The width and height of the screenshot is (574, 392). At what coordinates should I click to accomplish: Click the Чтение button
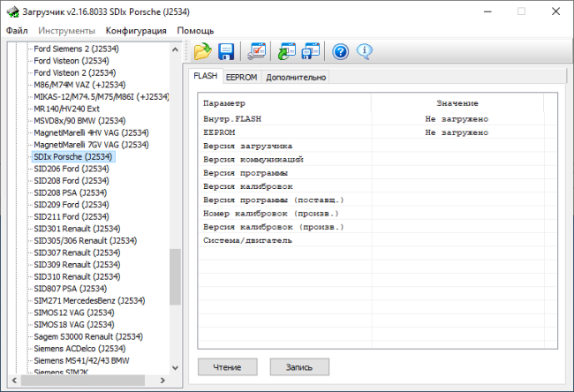pyautogui.click(x=227, y=367)
